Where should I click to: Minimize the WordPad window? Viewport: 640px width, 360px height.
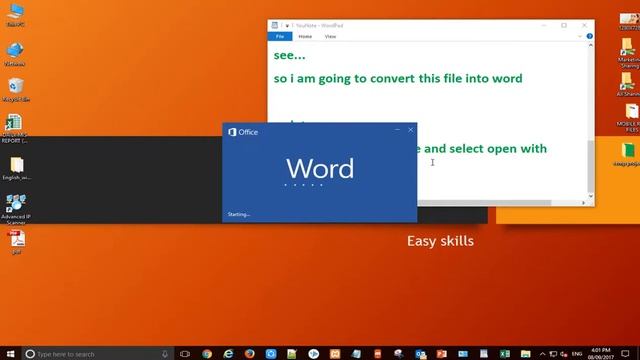(x=544, y=25)
